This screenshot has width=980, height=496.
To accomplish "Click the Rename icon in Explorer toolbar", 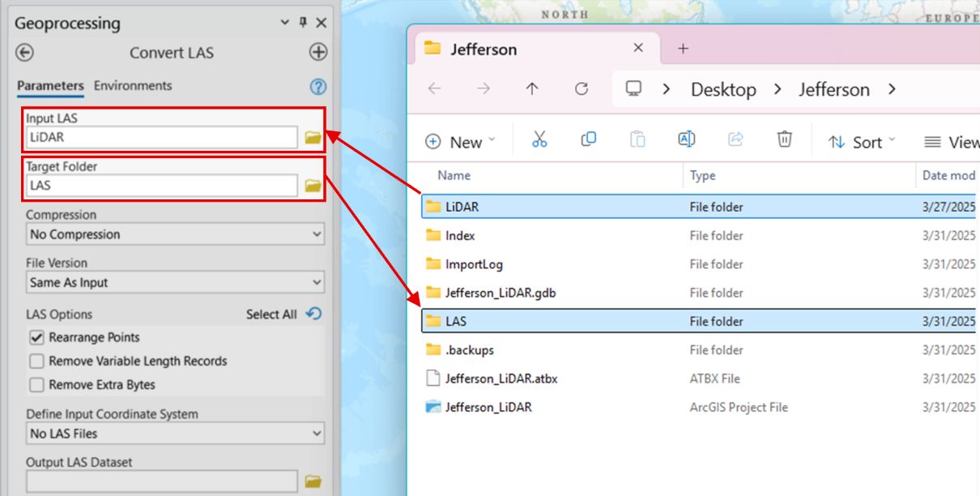I will point(686,140).
